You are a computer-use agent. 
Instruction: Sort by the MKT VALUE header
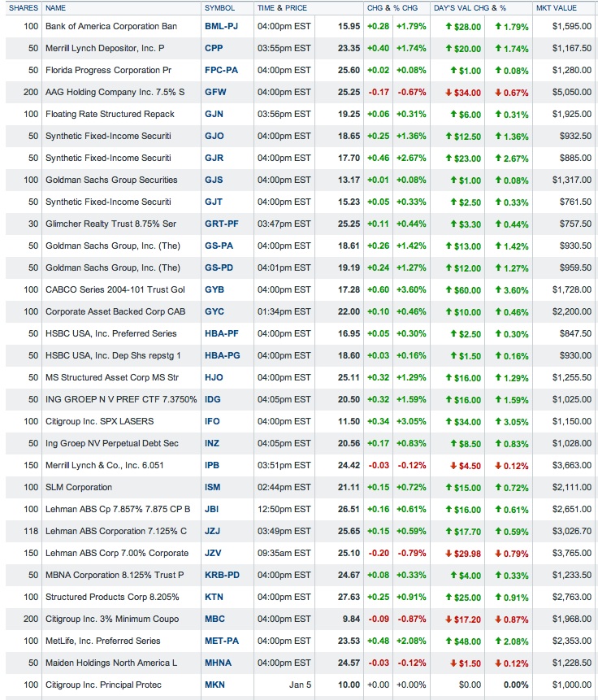556,8
